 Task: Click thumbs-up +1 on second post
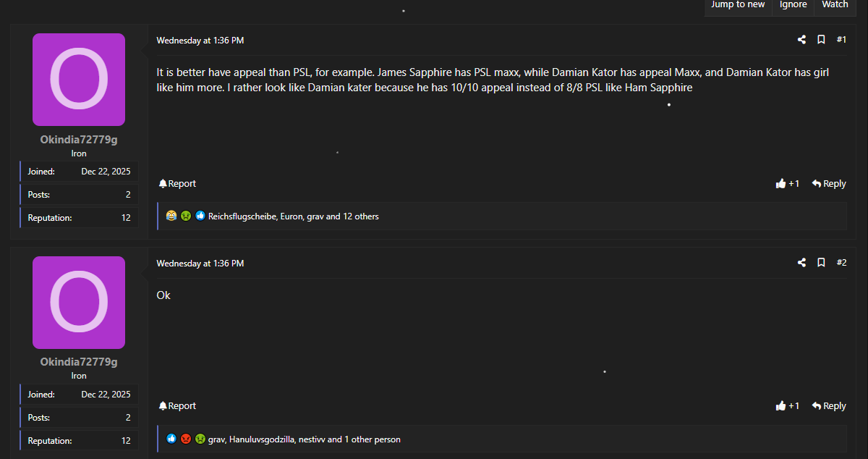point(787,406)
